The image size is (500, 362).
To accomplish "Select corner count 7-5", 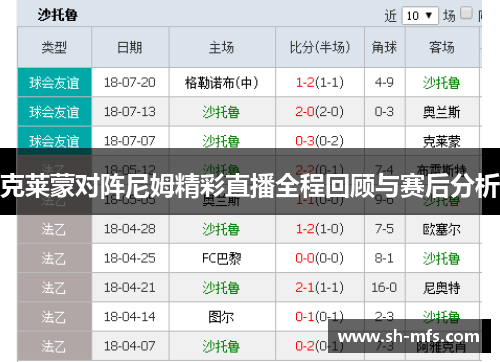I will pos(384,229).
